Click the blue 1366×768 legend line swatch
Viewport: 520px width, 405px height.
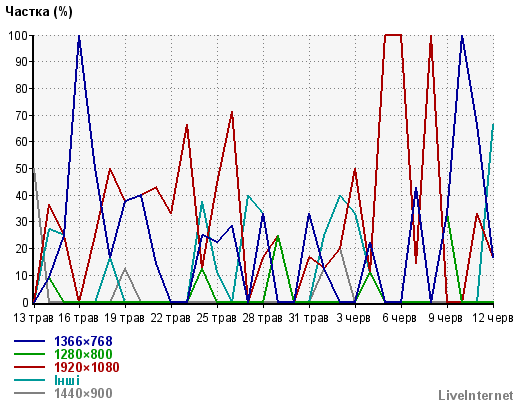click(29, 341)
